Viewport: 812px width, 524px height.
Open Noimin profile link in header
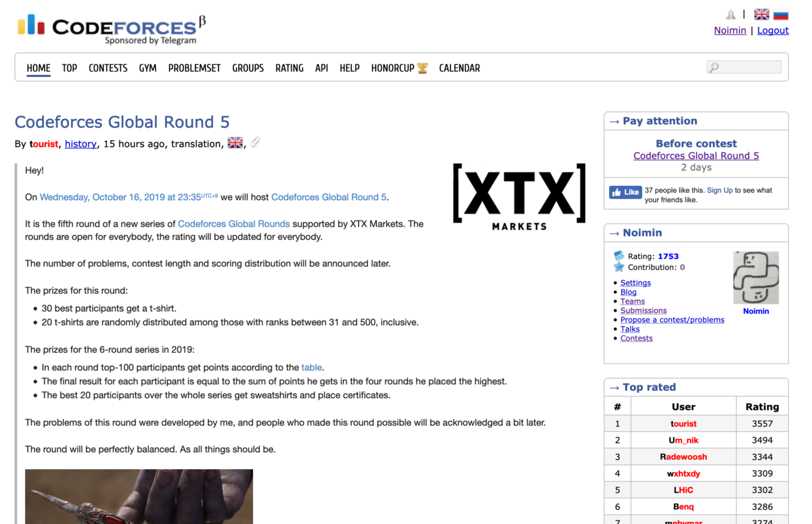(730, 30)
